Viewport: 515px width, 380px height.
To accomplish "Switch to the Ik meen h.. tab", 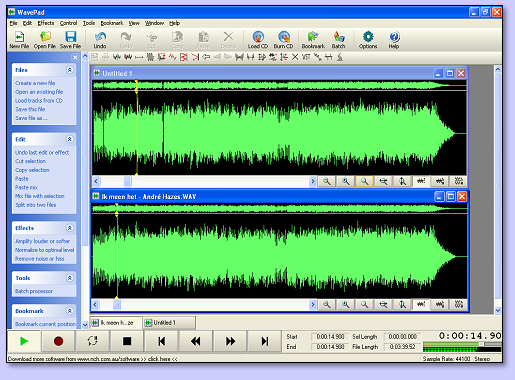I will (x=117, y=323).
